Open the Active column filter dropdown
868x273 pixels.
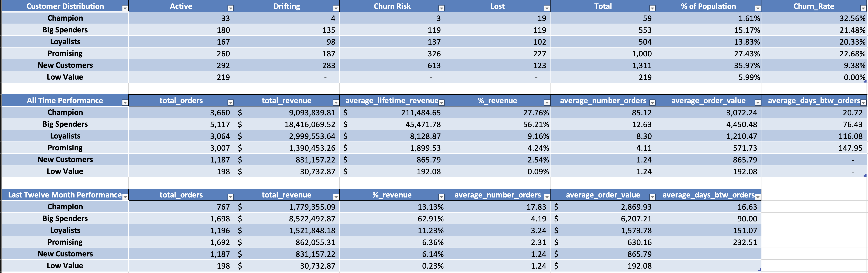pyautogui.click(x=230, y=8)
